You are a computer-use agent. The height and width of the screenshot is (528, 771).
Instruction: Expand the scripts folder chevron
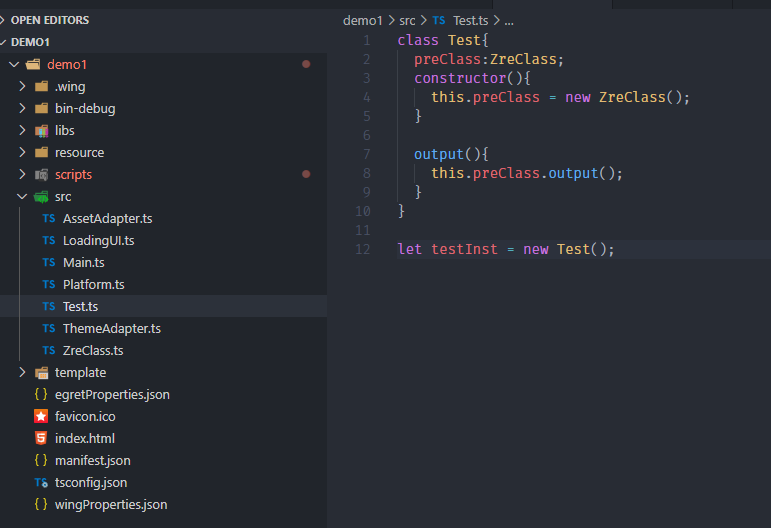[22, 175]
